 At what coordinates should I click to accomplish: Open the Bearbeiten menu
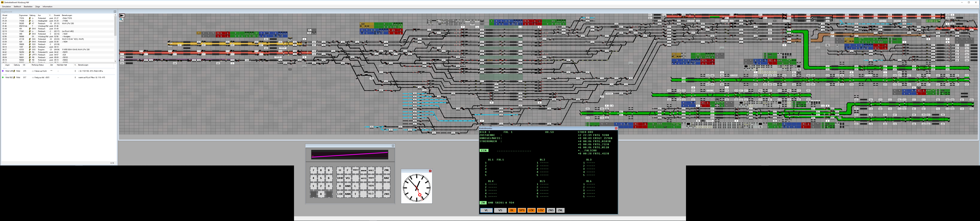pos(28,6)
